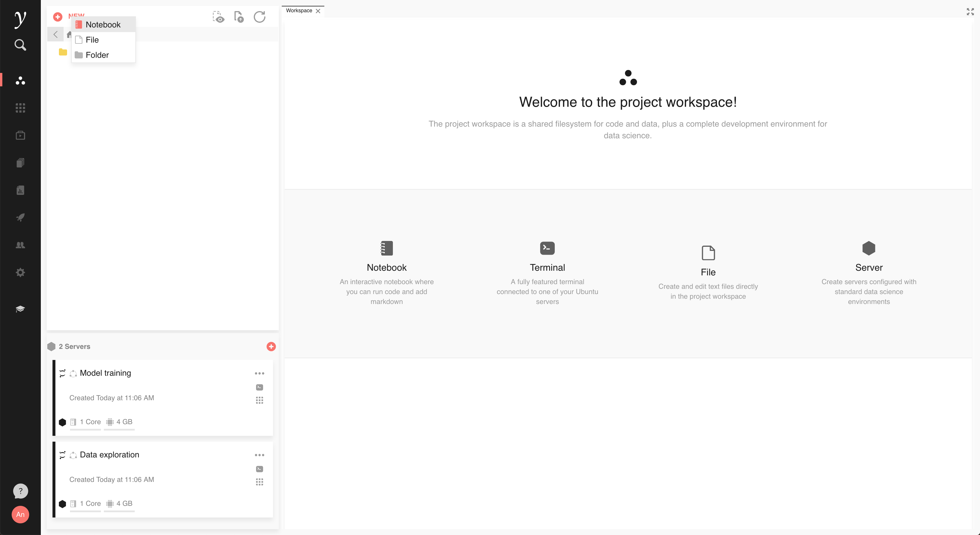Open terminal for Model training server

pyautogui.click(x=260, y=387)
